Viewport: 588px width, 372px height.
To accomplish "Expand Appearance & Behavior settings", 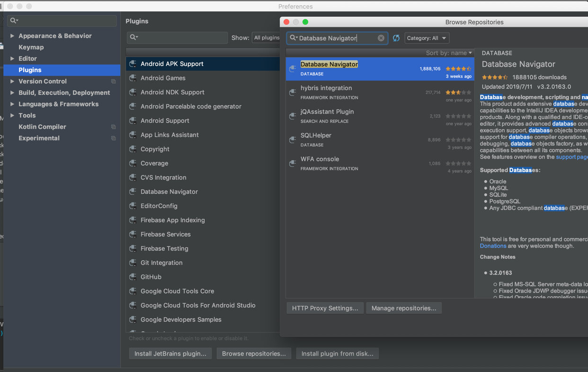I will pos(12,36).
